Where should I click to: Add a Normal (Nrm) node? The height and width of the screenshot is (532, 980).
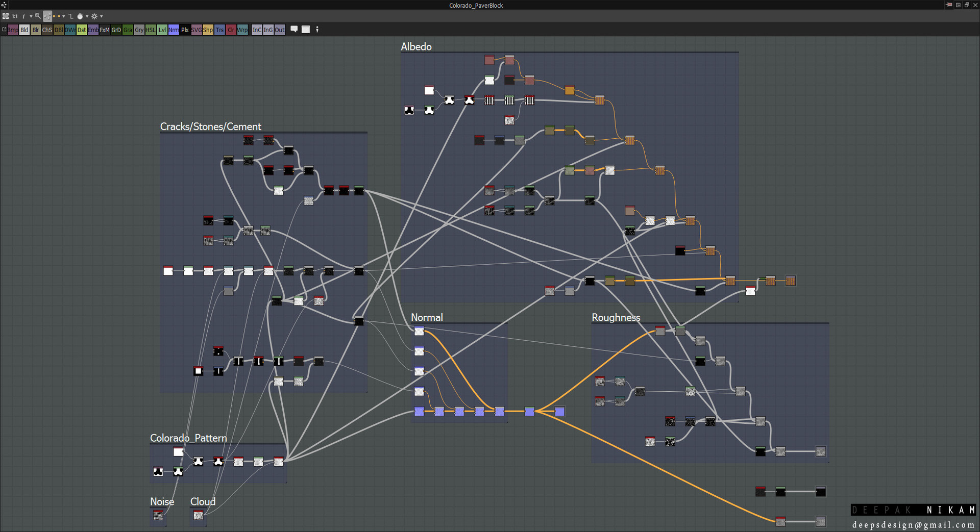pos(174,30)
